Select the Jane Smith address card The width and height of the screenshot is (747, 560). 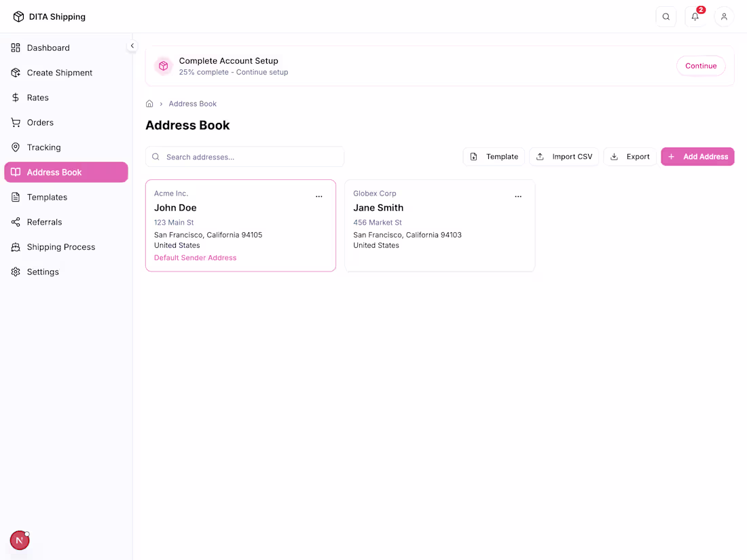click(440, 226)
